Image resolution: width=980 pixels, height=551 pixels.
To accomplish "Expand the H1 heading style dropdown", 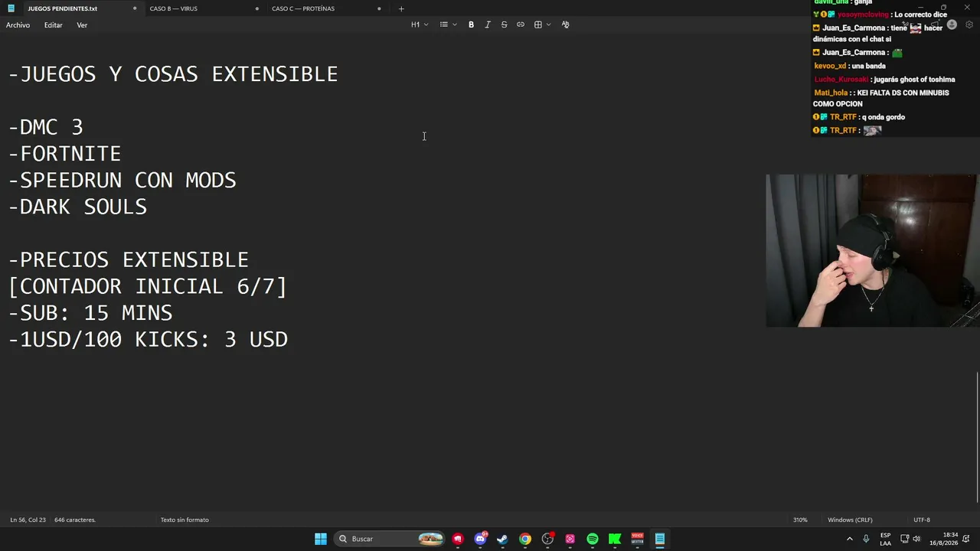I will [420, 24].
